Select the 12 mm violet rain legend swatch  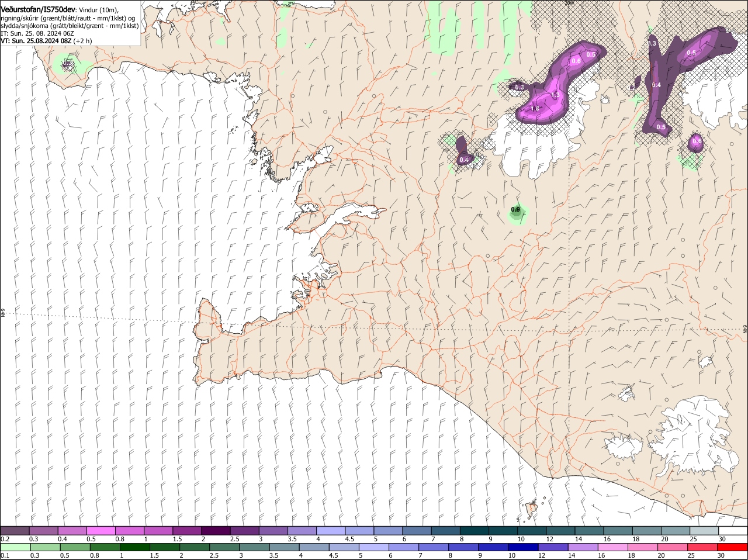tap(552, 547)
